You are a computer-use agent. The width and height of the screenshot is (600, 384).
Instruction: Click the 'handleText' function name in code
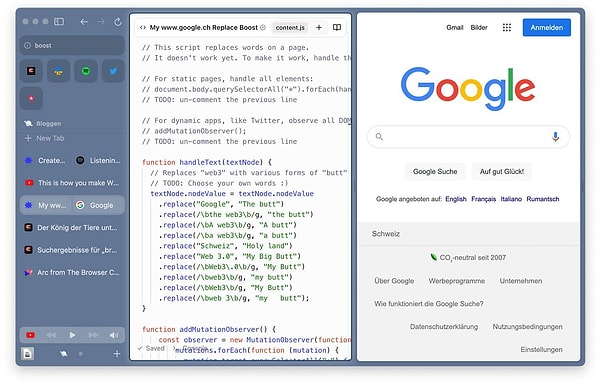click(x=200, y=162)
